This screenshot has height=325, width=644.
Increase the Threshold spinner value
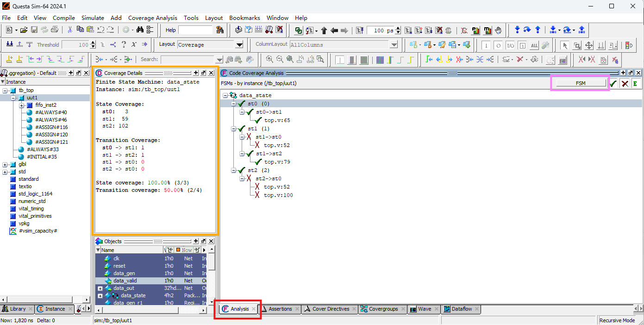click(93, 43)
